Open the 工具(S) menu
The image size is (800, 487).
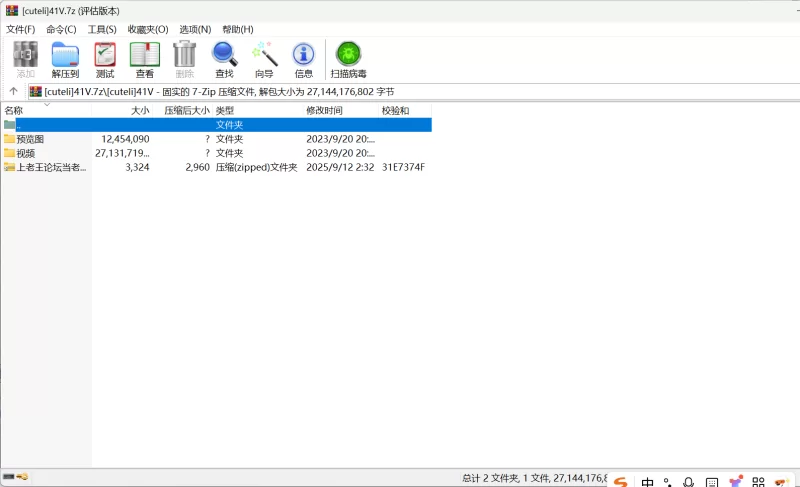(102, 30)
